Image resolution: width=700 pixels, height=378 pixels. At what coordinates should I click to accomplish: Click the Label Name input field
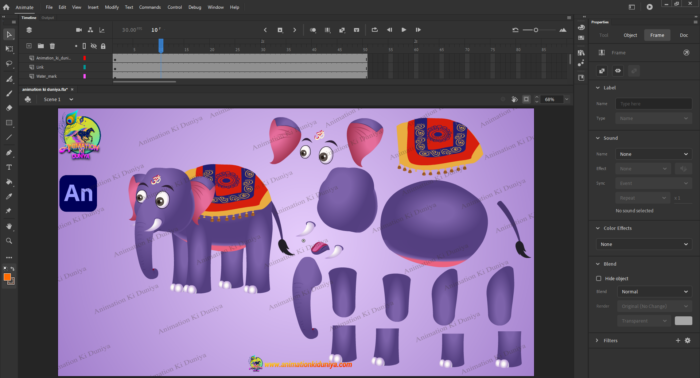pyautogui.click(x=654, y=104)
